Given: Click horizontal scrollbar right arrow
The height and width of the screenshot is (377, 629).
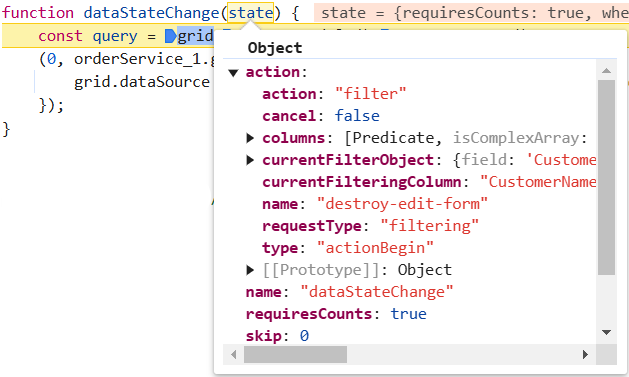Looking at the screenshot, I should click(x=585, y=355).
